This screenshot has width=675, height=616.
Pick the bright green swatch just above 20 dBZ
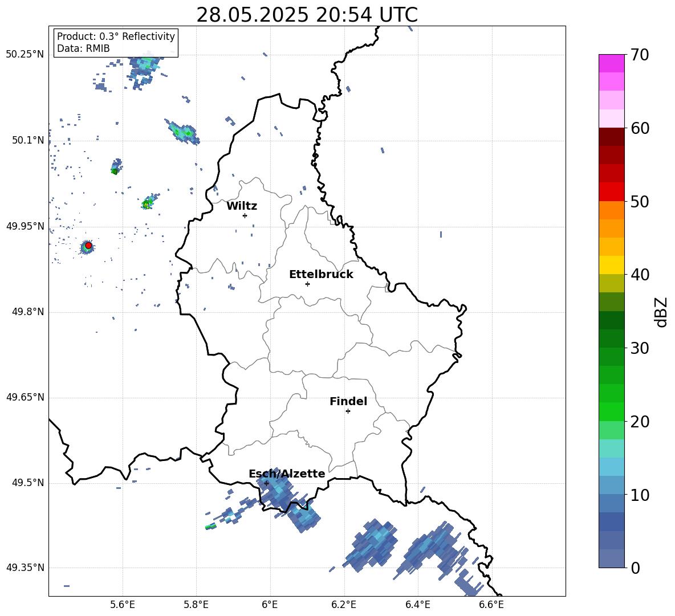[x=612, y=411]
